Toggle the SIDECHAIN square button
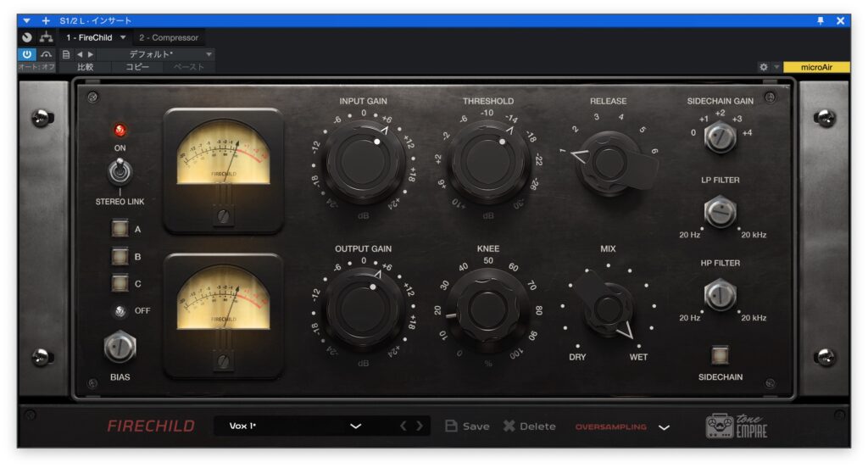Image resolution: width=868 pixels, height=468 pixels. (720, 354)
